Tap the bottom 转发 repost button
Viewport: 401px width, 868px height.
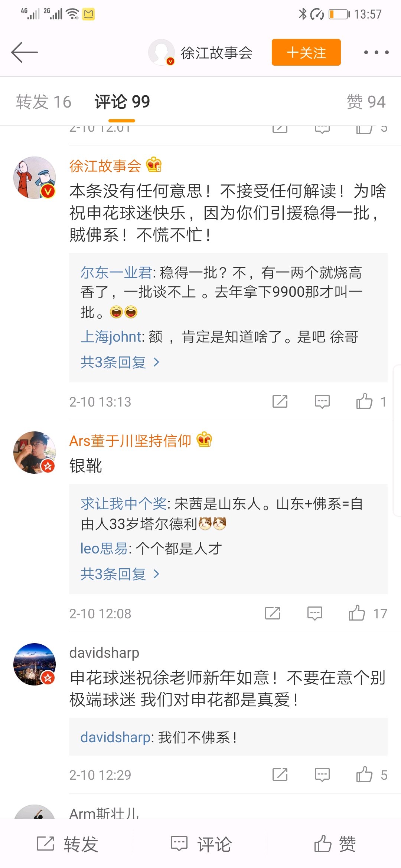[x=67, y=844]
